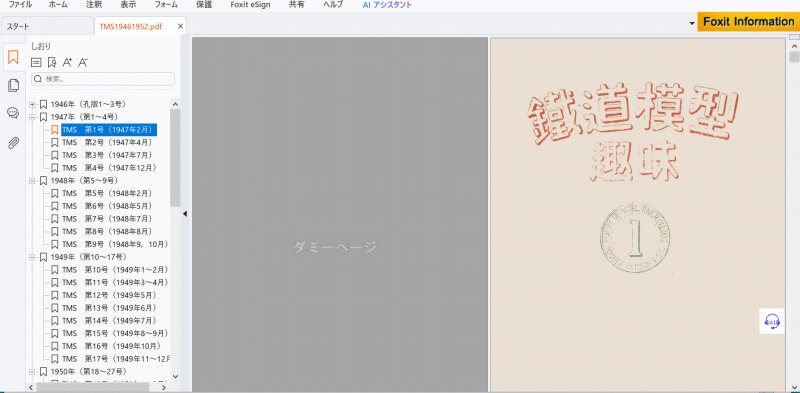Select bookmark TMS 第16号（1949年10月）

pos(111,347)
